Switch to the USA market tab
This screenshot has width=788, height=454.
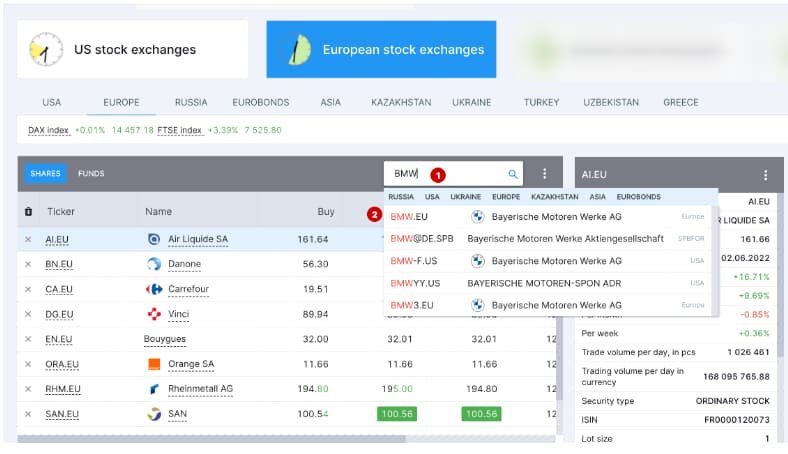click(x=51, y=103)
